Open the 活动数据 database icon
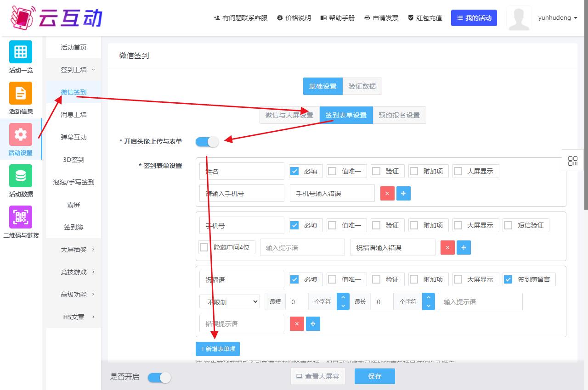588x390 pixels. click(x=21, y=176)
